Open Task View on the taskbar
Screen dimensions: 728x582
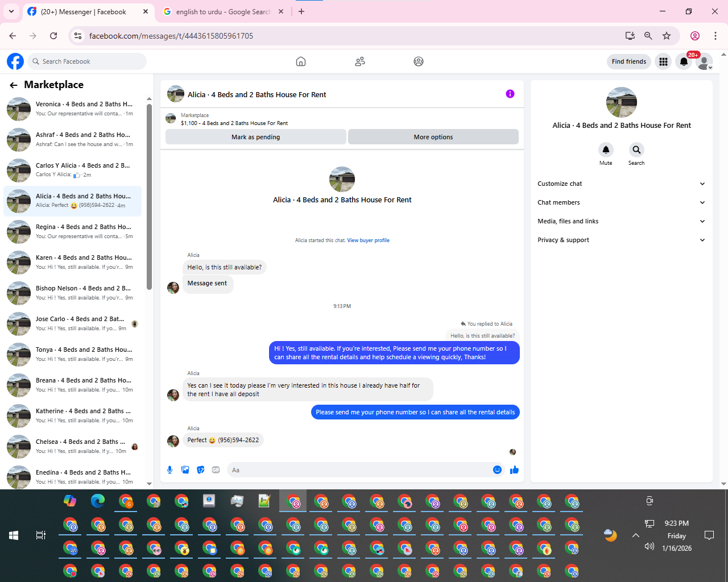pyautogui.click(x=41, y=535)
